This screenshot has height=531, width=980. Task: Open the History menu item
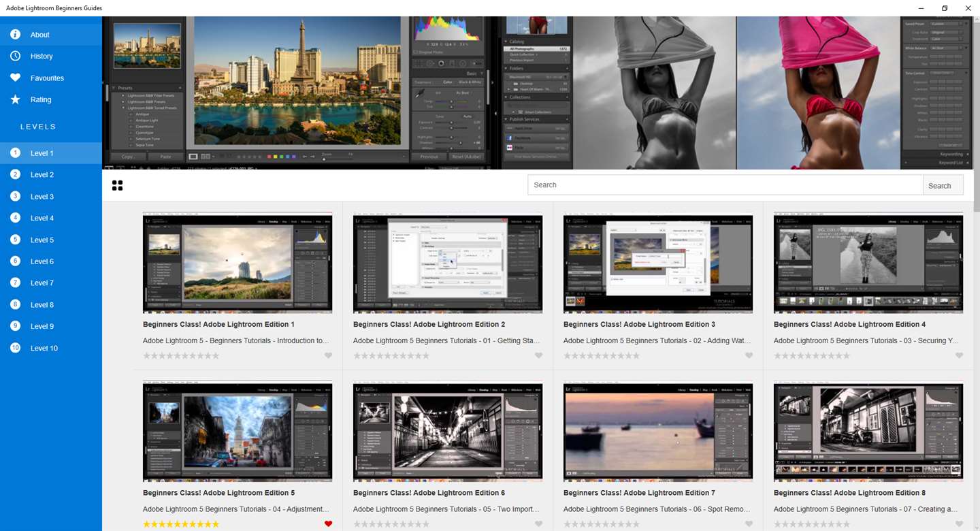[51, 57]
